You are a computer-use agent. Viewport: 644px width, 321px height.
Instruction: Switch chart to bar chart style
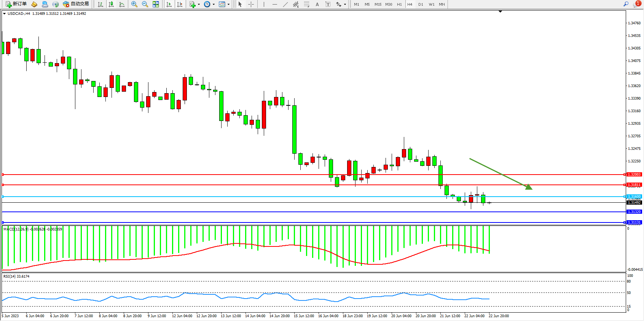point(100,4)
